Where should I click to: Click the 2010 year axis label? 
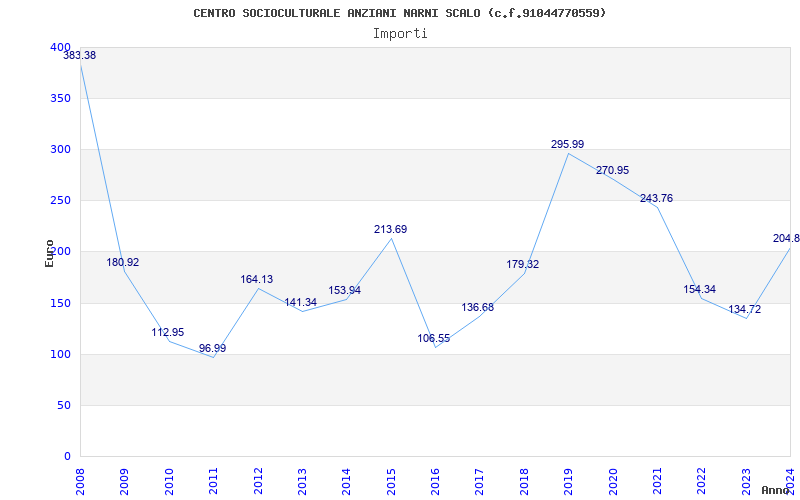tap(169, 481)
